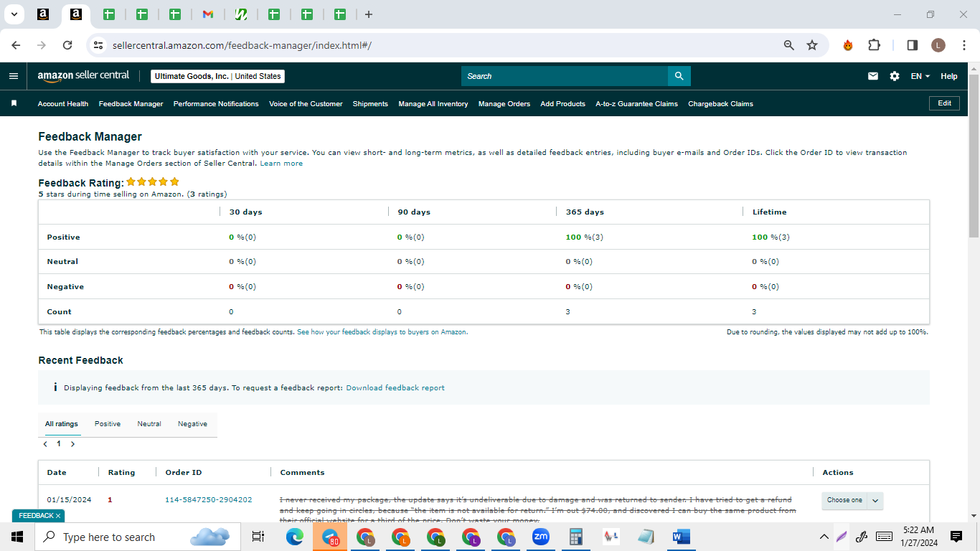Click the page vertical scrollbar
Screen dimensions: 980x551
(974, 155)
